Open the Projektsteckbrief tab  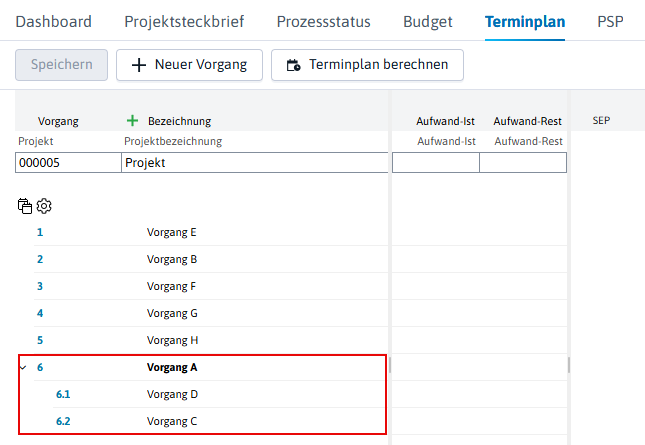click(x=184, y=21)
